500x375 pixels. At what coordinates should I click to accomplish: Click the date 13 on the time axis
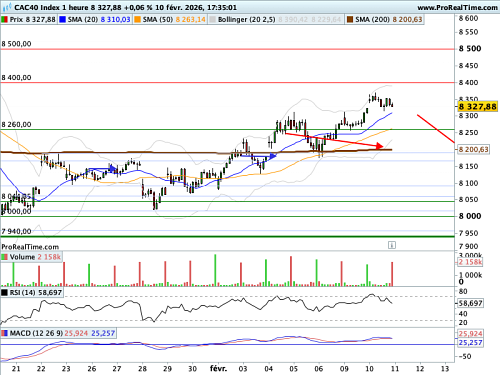coord(445,369)
